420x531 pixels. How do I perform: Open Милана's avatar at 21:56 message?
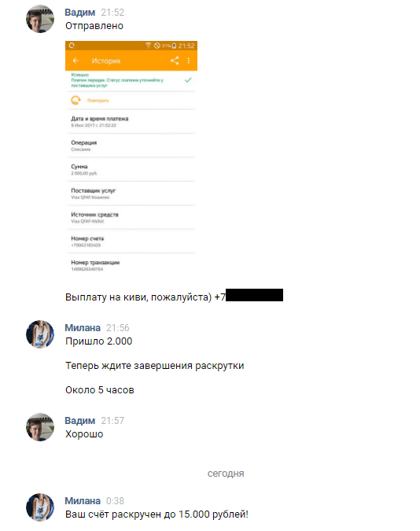tap(40, 334)
